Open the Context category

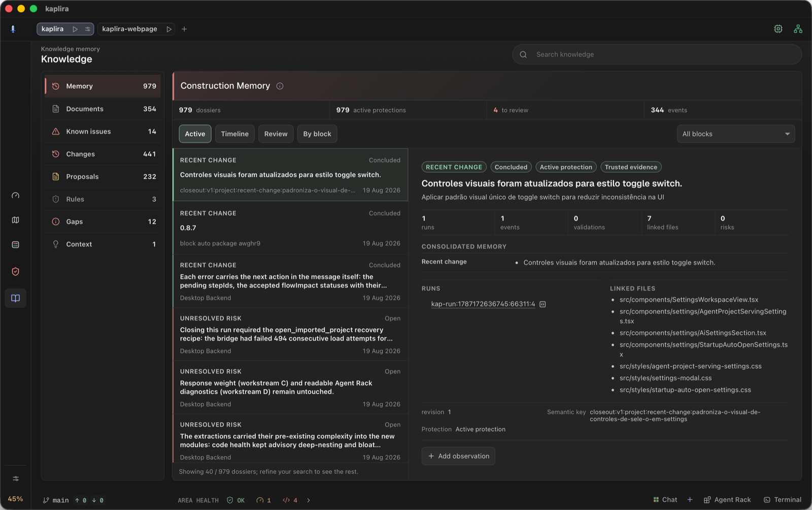point(103,244)
